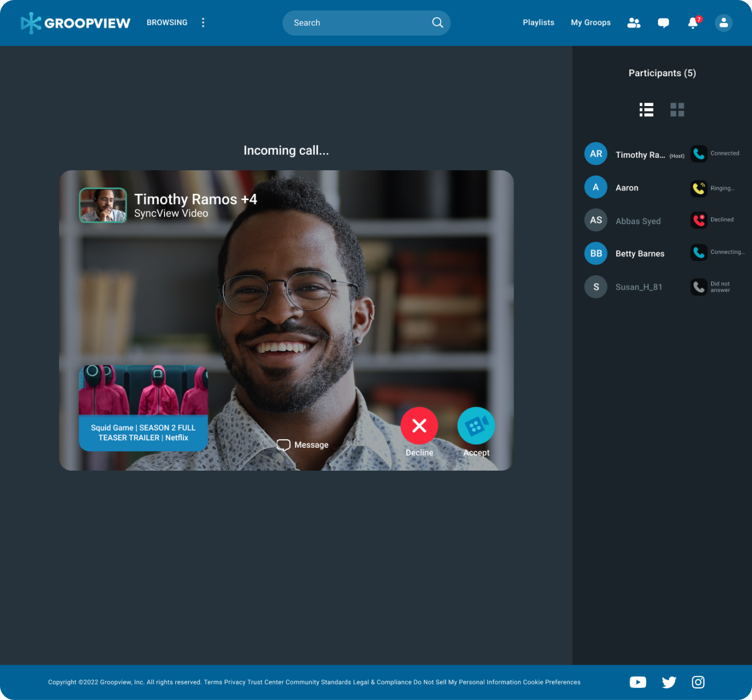Open the three-dot menu beside Browsing
This screenshot has height=700, width=752.
203,22
